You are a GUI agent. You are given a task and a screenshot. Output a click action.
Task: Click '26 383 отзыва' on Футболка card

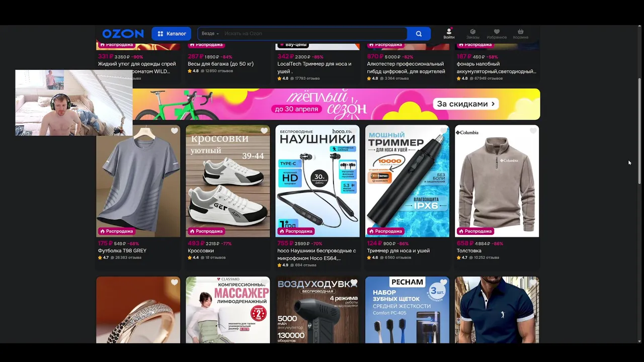click(128, 257)
